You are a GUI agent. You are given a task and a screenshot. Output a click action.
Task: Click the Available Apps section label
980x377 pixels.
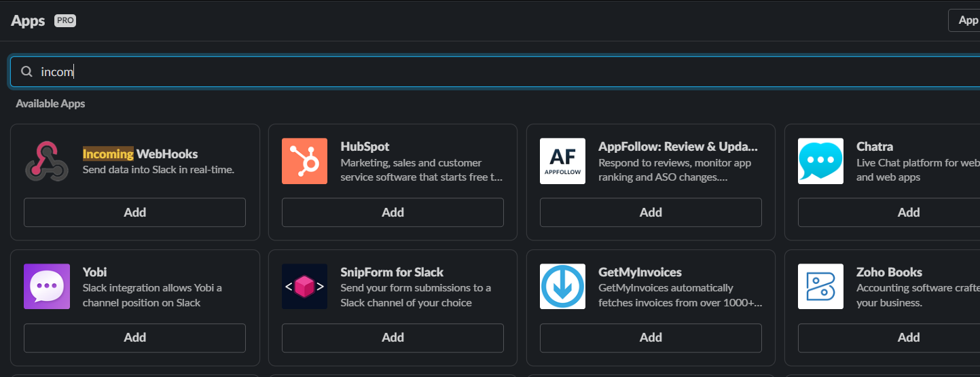click(50, 104)
